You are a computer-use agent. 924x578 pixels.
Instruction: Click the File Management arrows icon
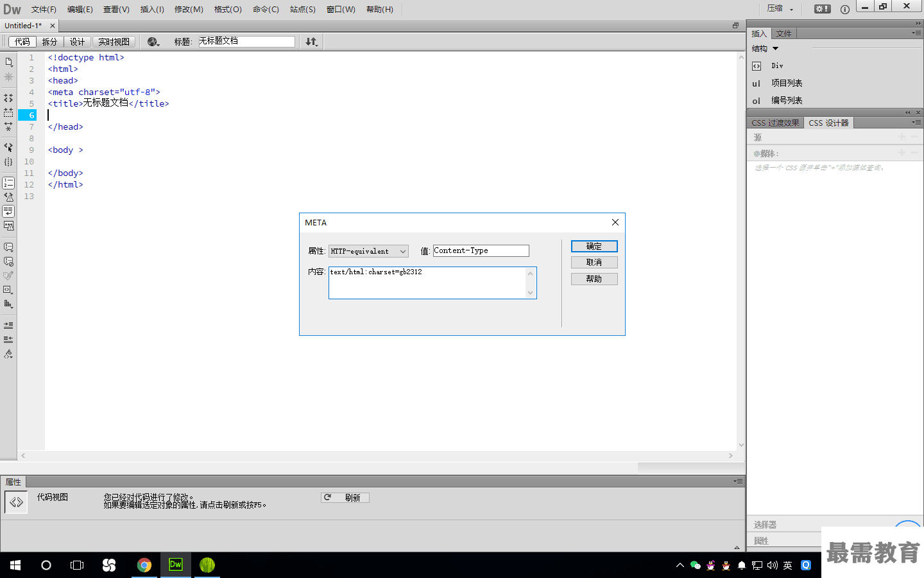pos(311,42)
